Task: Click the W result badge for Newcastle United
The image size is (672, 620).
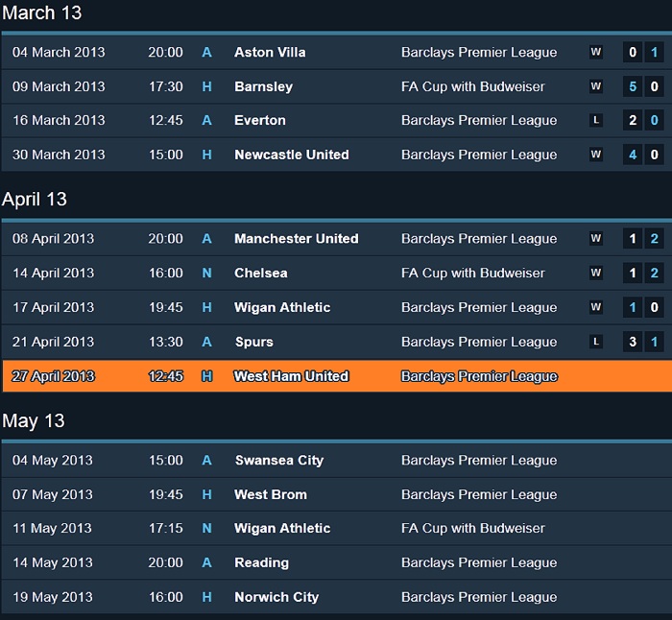Action: point(596,155)
